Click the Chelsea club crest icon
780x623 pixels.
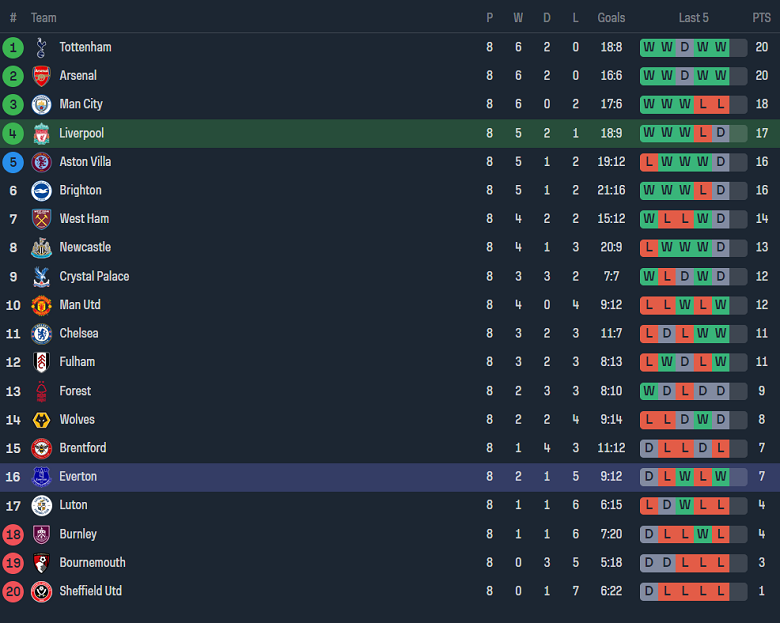(x=41, y=334)
